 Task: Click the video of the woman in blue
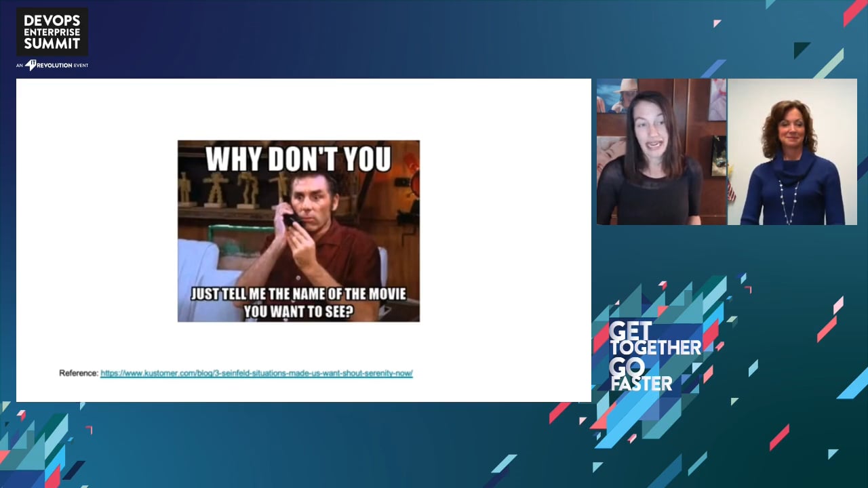(792, 152)
